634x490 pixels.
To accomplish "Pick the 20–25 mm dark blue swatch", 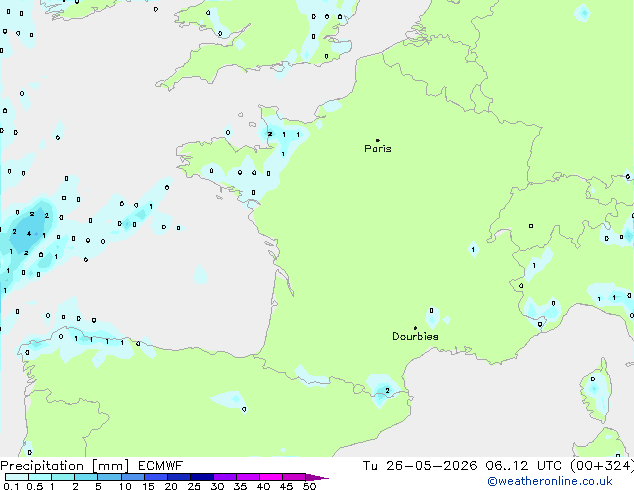I will pyautogui.click(x=179, y=477).
